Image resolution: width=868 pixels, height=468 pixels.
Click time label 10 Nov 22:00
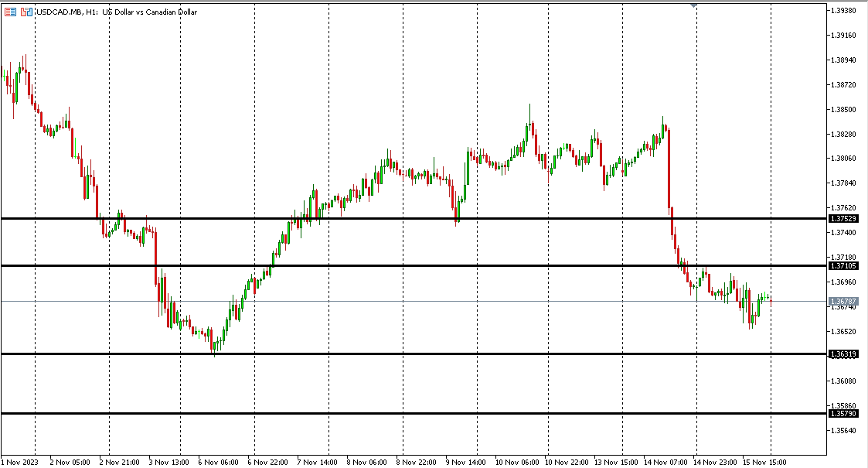[x=567, y=463]
